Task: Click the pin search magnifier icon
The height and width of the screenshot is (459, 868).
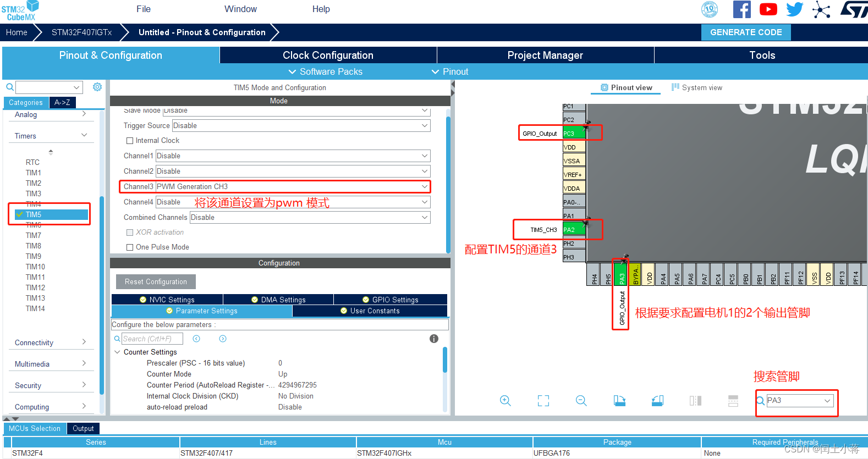Action: pyautogui.click(x=760, y=401)
